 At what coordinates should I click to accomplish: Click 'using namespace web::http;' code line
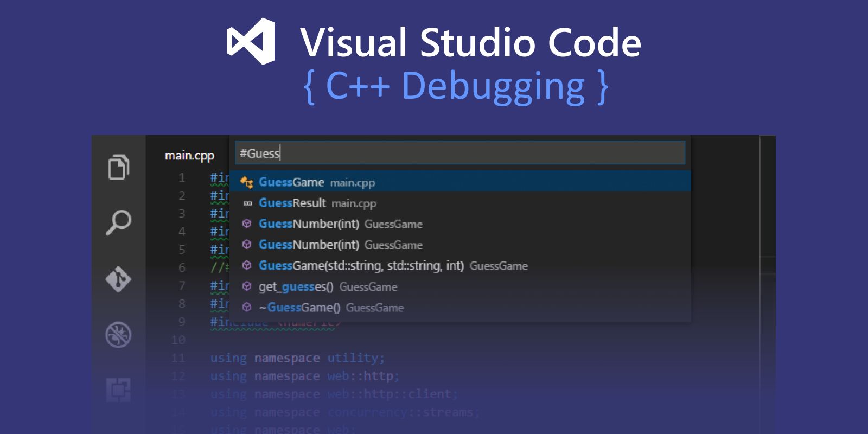click(305, 376)
